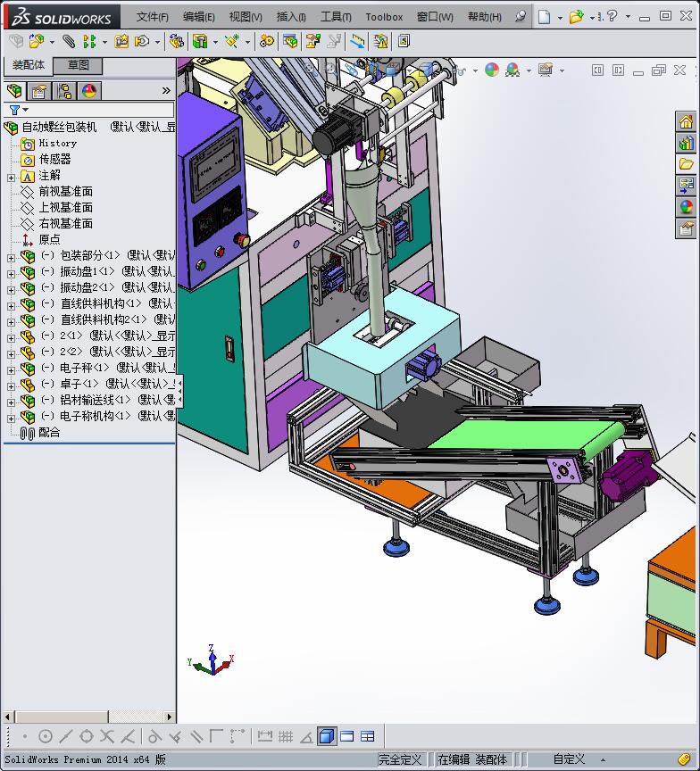Open the File Explorer folder icon in task pane
Viewport: 700px width, 771px height.
(686, 164)
